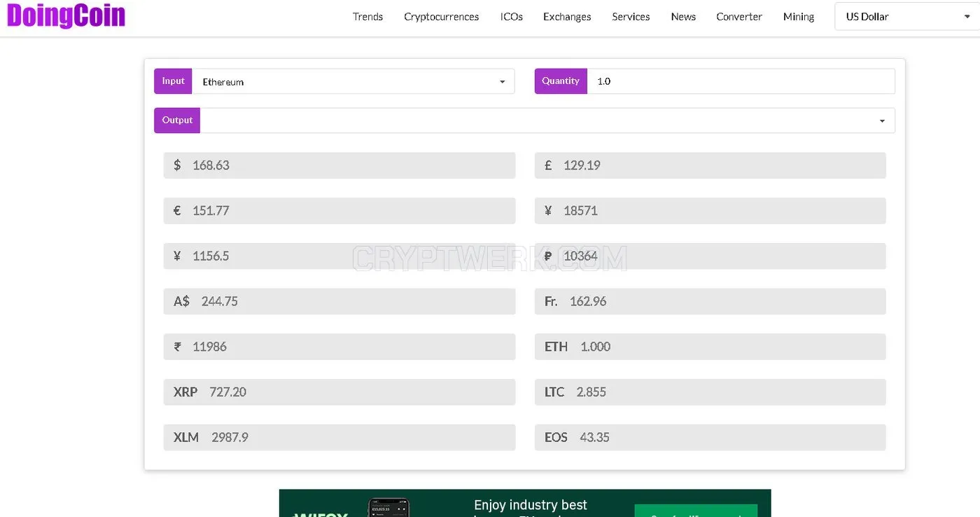Viewport: 980px width, 517px height.
Task: Click the ETH 1.000 field
Action: tap(710, 347)
